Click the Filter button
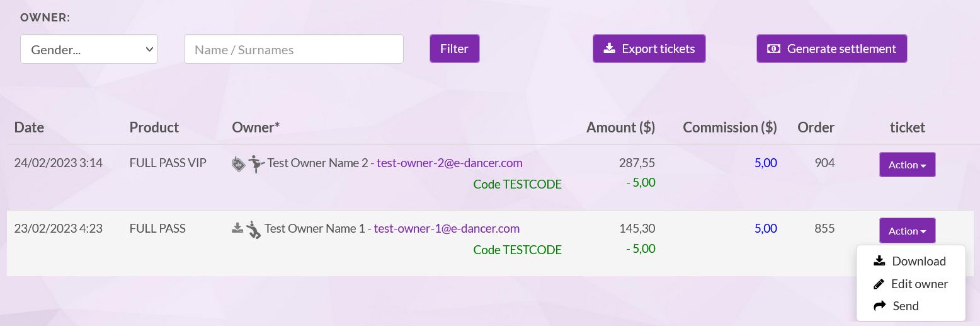 455,49
